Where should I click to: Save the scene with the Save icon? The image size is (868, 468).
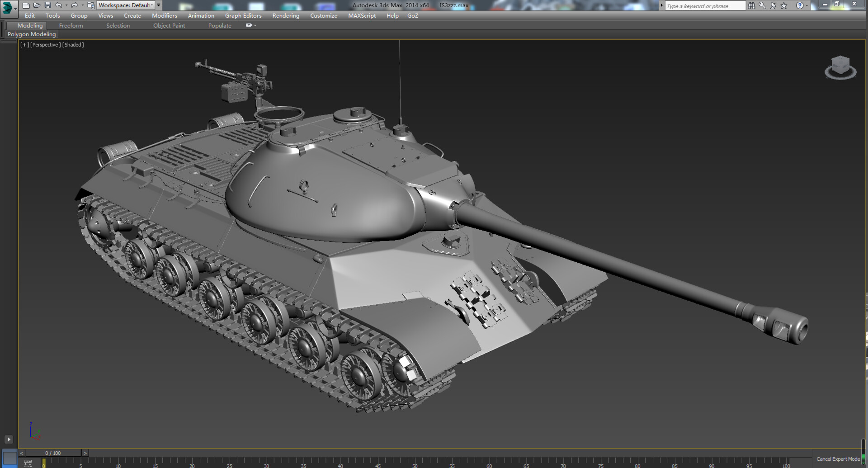pos(48,5)
